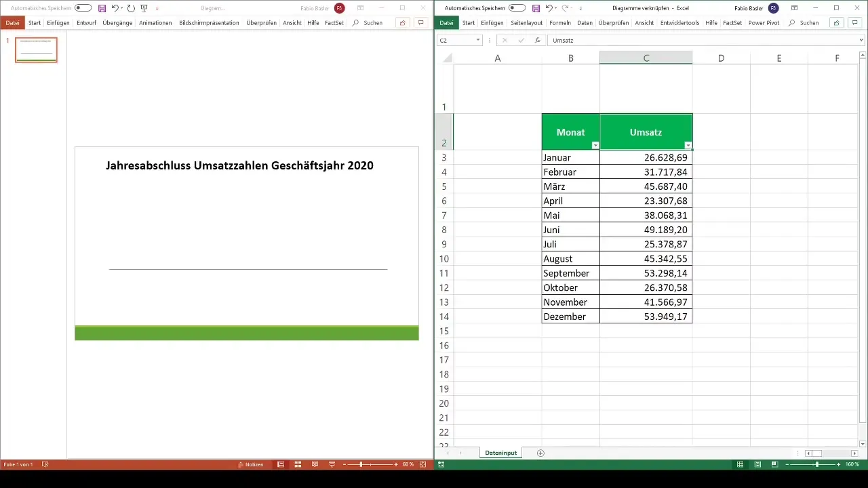This screenshot has width=868, height=488.
Task: Repeat last action in PowerPoint
Action: click(x=131, y=8)
